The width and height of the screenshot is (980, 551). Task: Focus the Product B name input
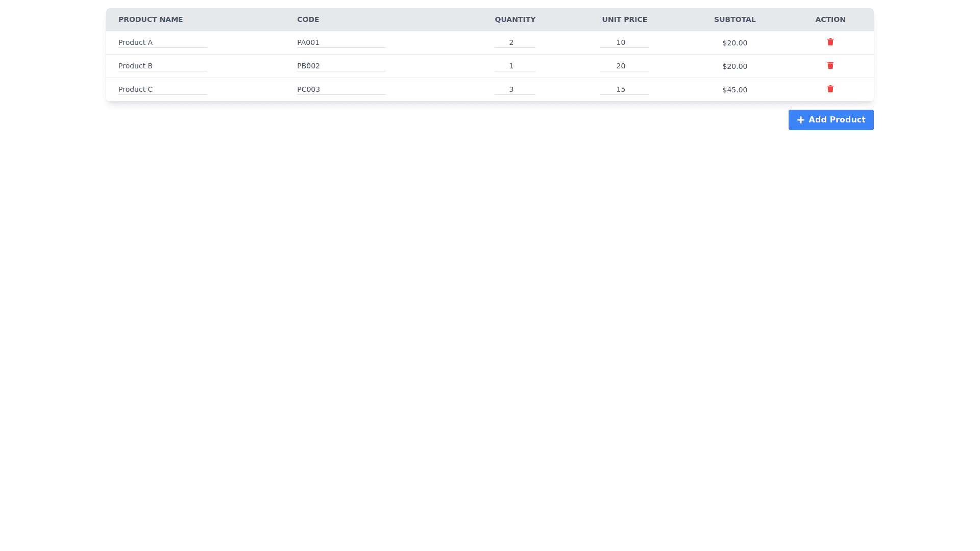[x=162, y=66]
